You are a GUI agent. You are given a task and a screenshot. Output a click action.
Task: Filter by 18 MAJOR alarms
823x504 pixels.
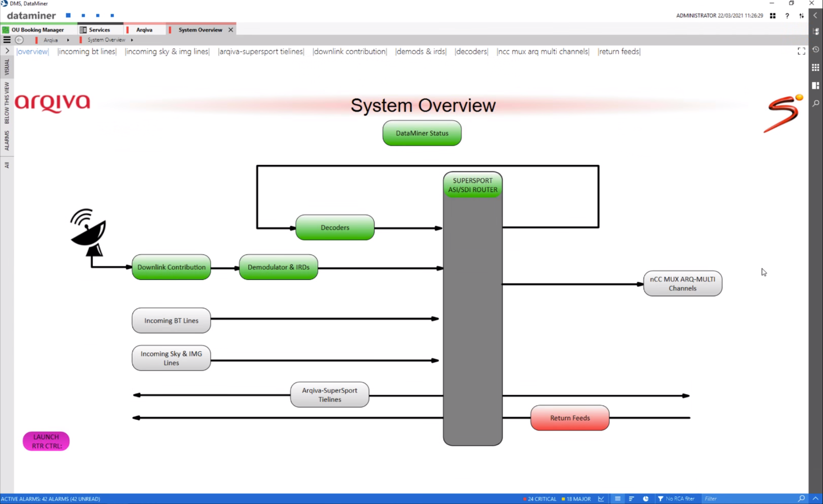click(x=576, y=499)
